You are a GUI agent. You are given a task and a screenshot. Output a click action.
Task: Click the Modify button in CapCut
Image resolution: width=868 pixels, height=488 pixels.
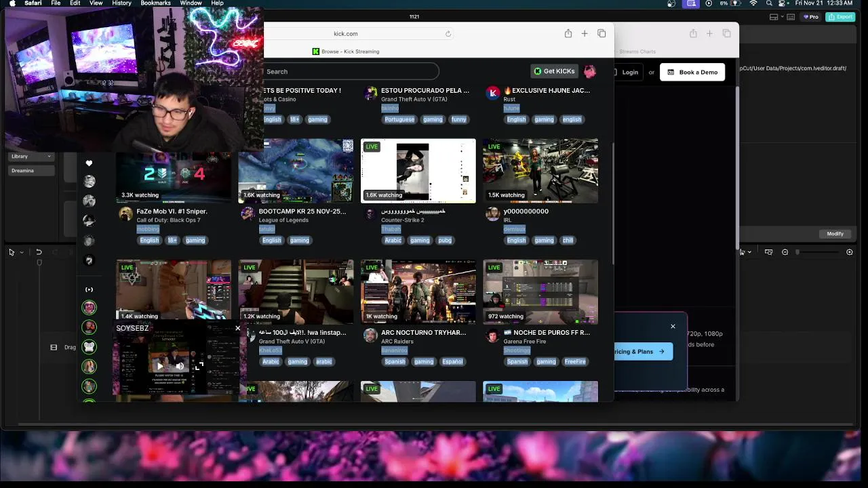[x=835, y=234]
